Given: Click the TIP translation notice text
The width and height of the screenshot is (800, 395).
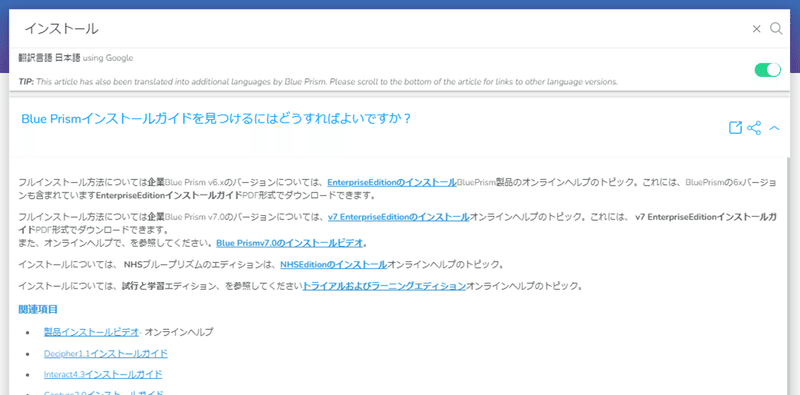Looking at the screenshot, I should coord(318,82).
